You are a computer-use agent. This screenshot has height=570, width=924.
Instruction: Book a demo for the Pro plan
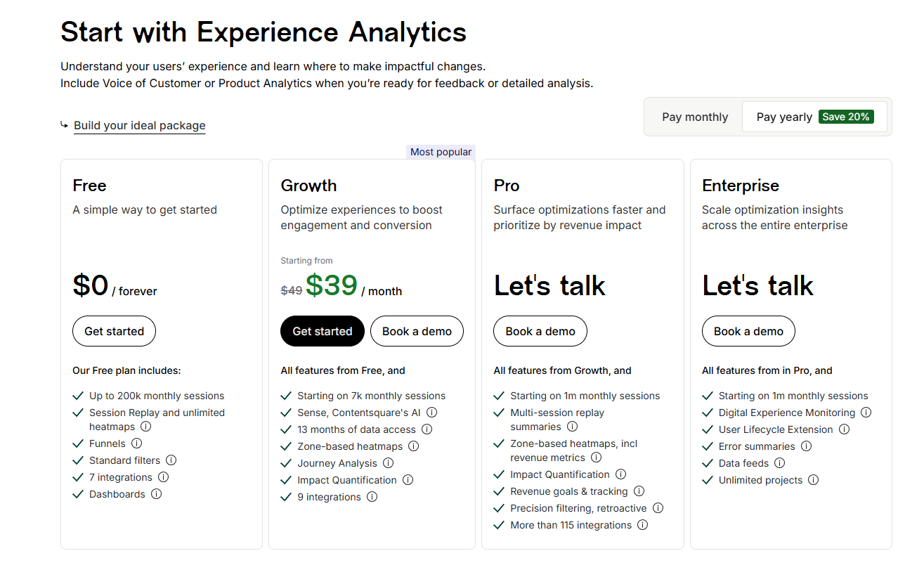[x=540, y=330]
